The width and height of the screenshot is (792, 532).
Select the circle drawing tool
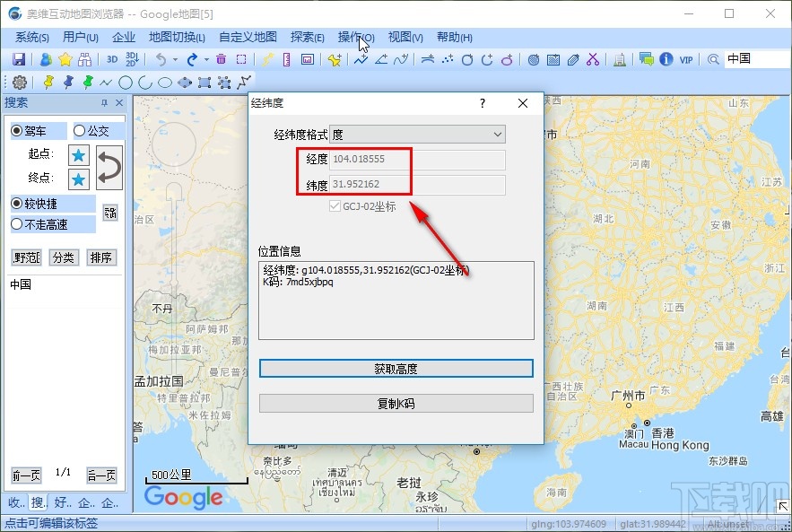tap(124, 83)
